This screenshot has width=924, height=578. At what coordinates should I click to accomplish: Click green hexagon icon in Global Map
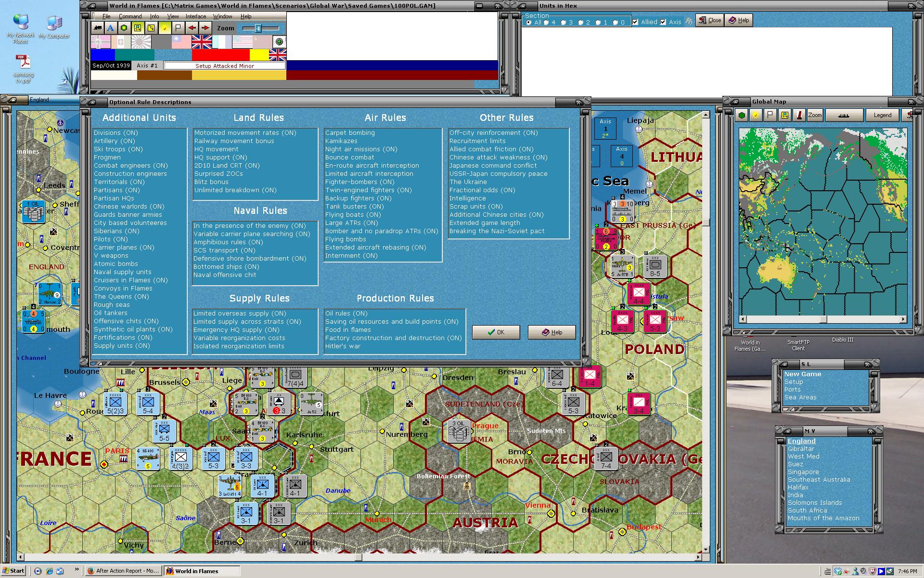click(x=742, y=115)
